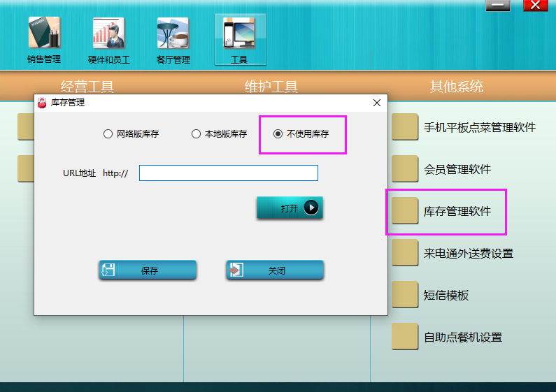Close the main application window

(536, 5)
